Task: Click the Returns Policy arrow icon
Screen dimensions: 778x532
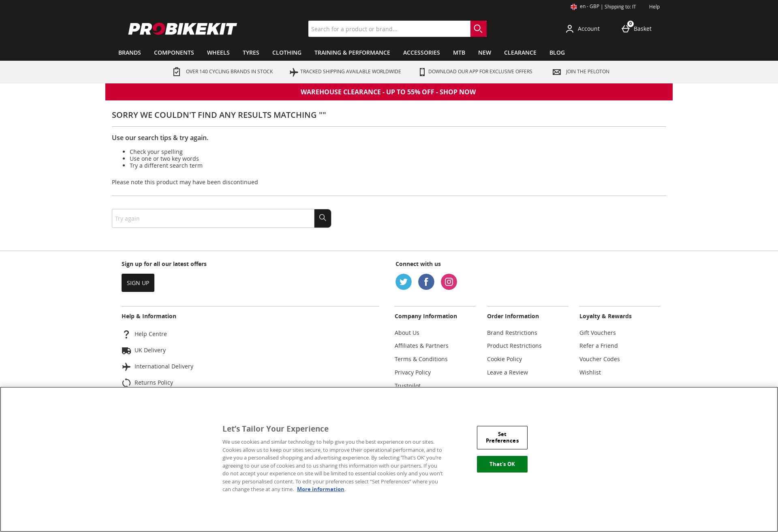Action: 126,383
